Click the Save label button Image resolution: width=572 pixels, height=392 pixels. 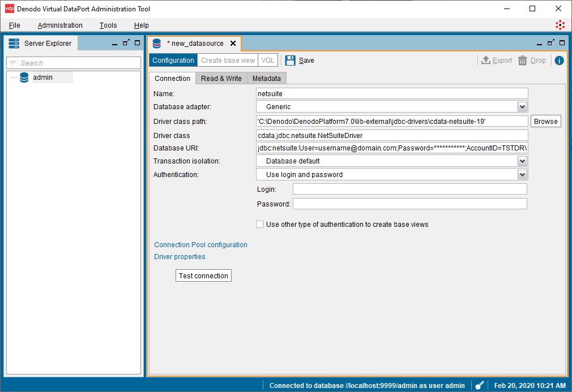[x=306, y=61]
